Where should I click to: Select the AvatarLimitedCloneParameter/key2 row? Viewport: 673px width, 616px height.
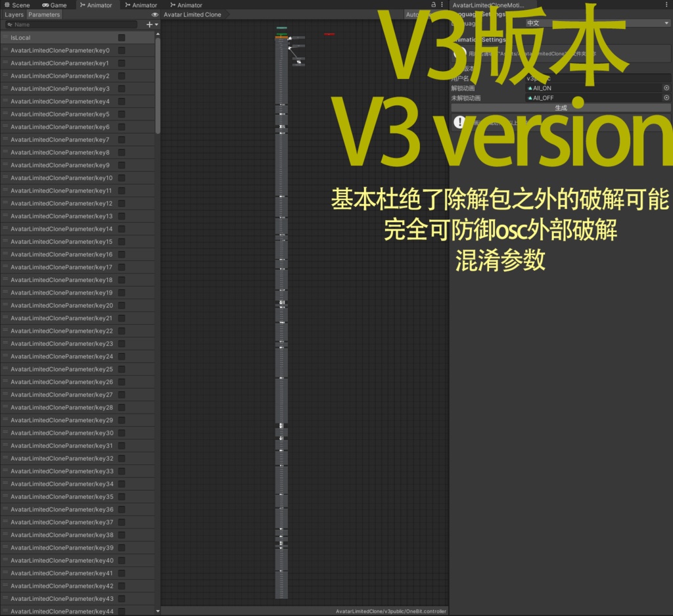78,76
